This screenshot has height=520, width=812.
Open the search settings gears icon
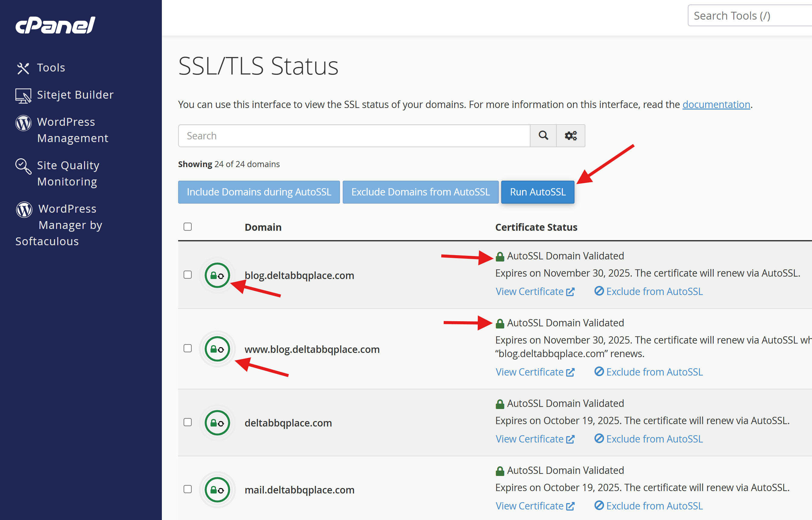(571, 136)
